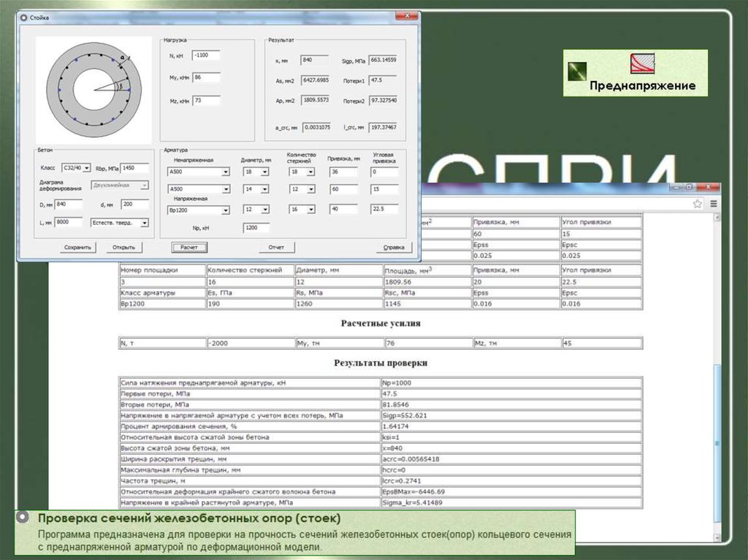The height and width of the screenshot is (560, 748).
Task: Open the browser hamburger menu
Action: (713, 204)
